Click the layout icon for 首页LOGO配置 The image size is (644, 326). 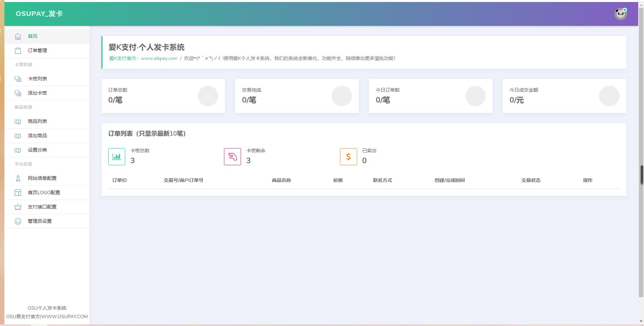click(x=18, y=192)
